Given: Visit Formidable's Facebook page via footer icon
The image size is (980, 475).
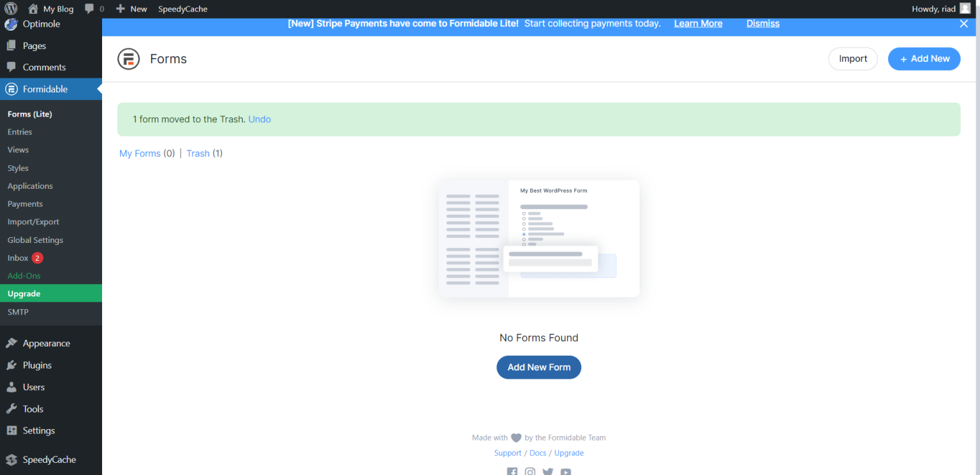Looking at the screenshot, I should click(512, 471).
